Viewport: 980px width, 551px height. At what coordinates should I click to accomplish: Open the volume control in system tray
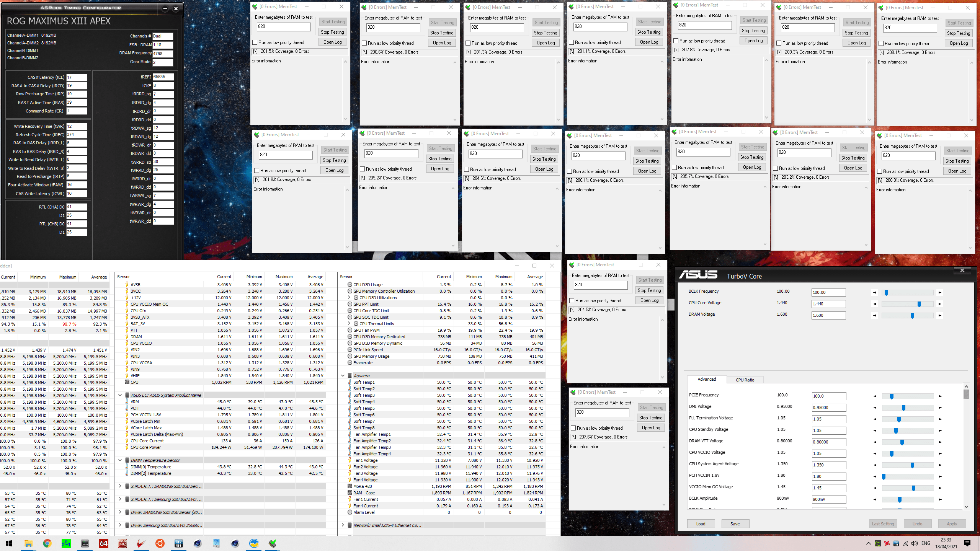pyautogui.click(x=915, y=543)
